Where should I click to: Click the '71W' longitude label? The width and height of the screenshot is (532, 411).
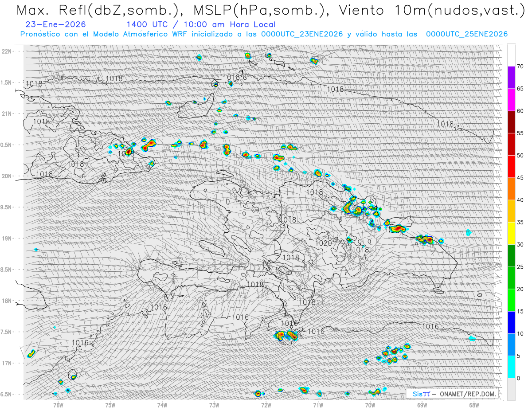coord(318,405)
